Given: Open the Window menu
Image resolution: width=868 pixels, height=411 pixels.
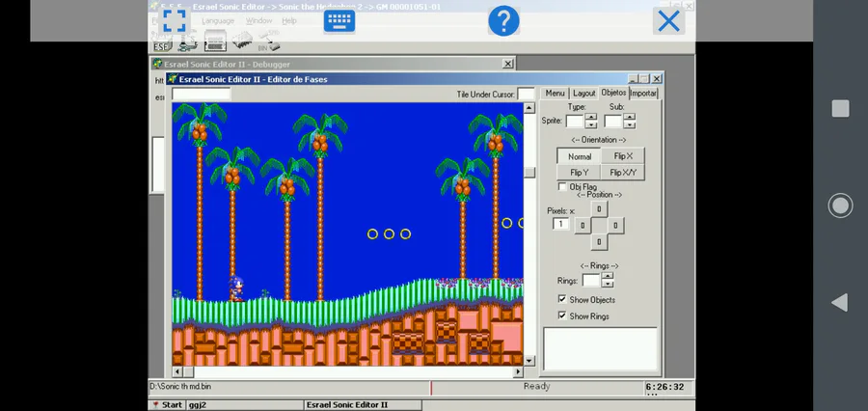Looking at the screenshot, I should pyautogui.click(x=258, y=20).
